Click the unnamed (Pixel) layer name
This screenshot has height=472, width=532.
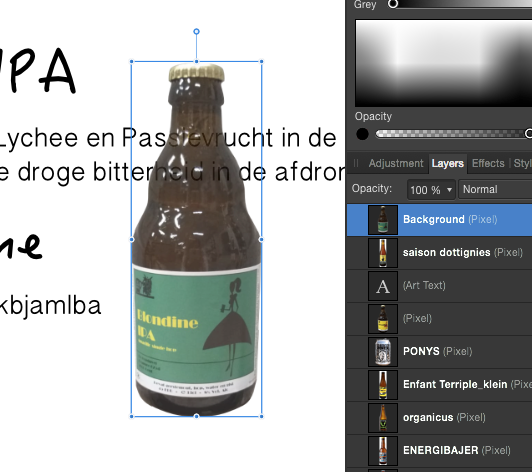(x=417, y=319)
